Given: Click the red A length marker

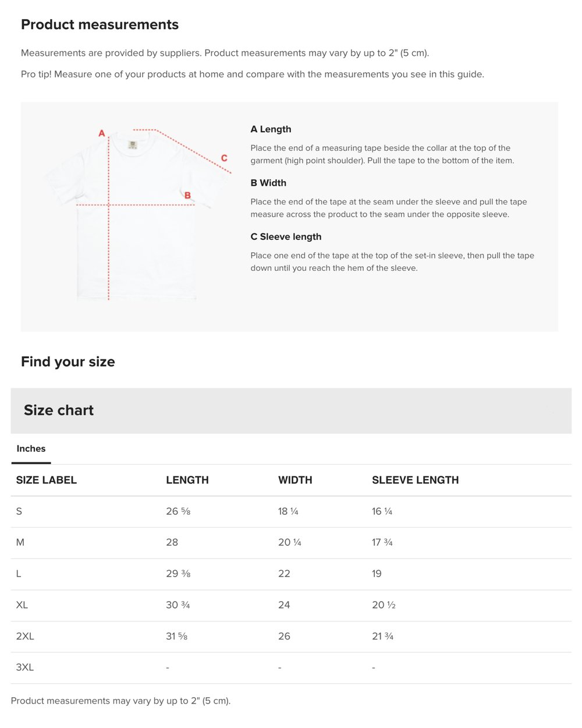Looking at the screenshot, I should pos(102,133).
